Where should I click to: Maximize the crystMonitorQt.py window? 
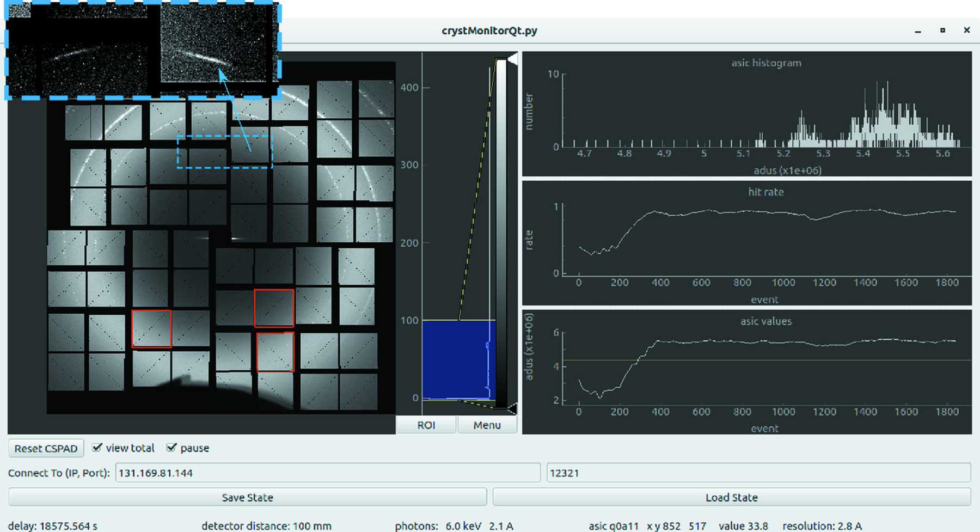pos(942,30)
